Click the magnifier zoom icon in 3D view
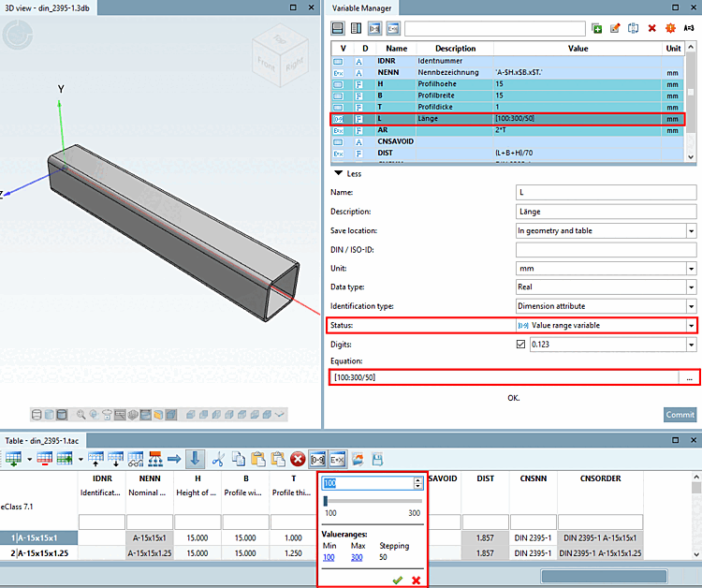Screen dimensions: 702x588 [x=82, y=414]
